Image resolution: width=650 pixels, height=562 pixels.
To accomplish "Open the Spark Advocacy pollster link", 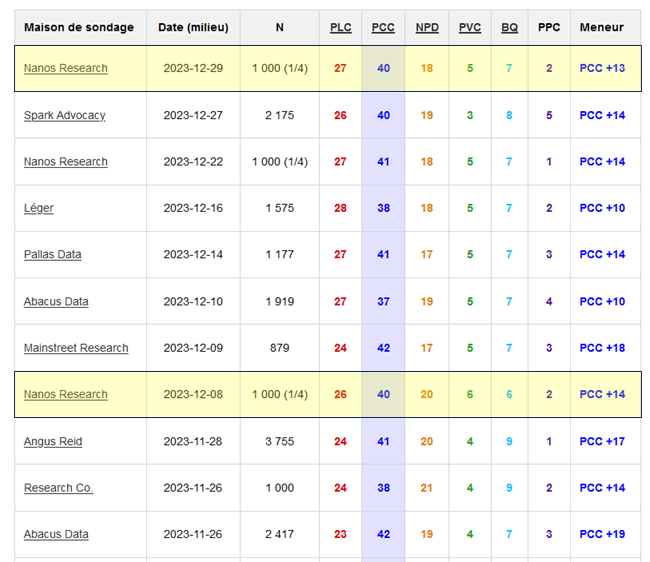I will [x=65, y=115].
